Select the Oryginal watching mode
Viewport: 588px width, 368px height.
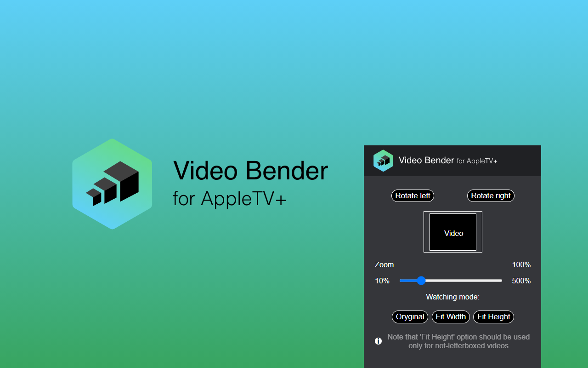(410, 316)
